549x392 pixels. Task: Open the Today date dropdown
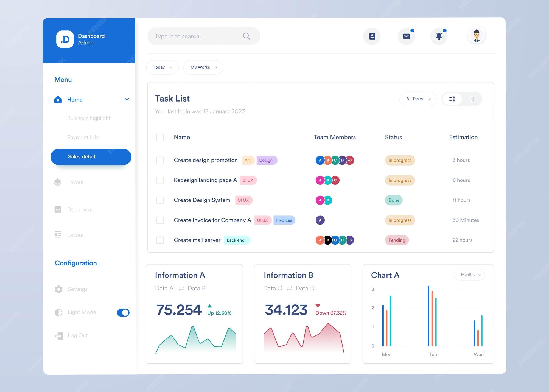(x=162, y=67)
